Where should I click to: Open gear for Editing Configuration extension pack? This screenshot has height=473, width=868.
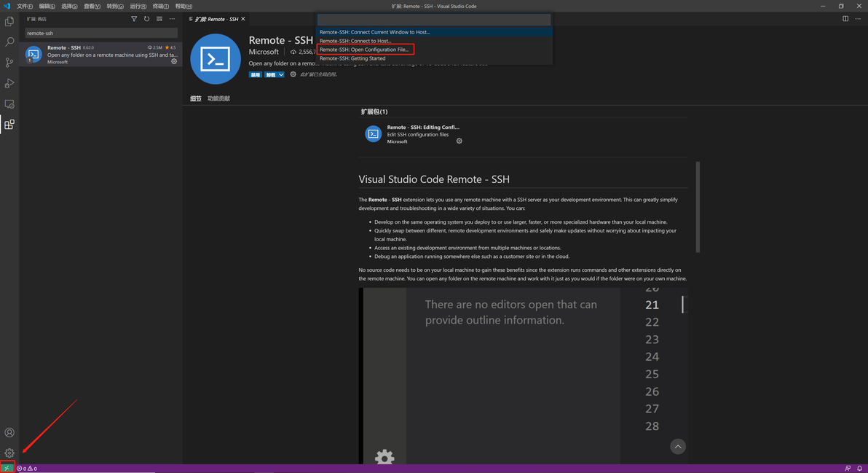459,141
